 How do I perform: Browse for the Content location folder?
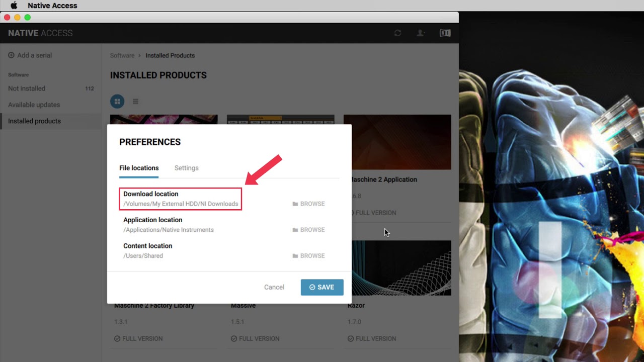coord(308,256)
